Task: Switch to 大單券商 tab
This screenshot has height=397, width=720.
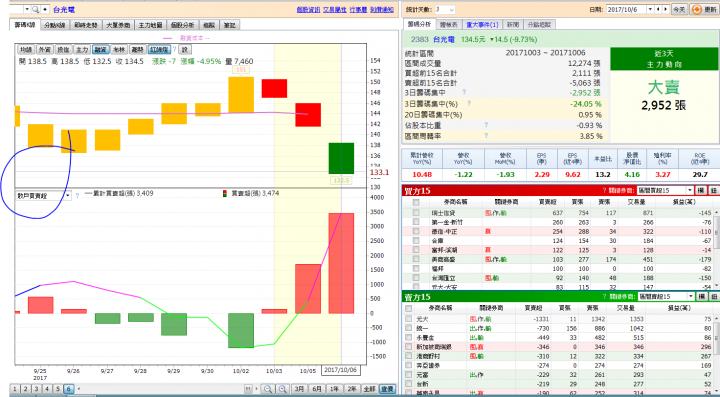Action: pyautogui.click(x=118, y=25)
